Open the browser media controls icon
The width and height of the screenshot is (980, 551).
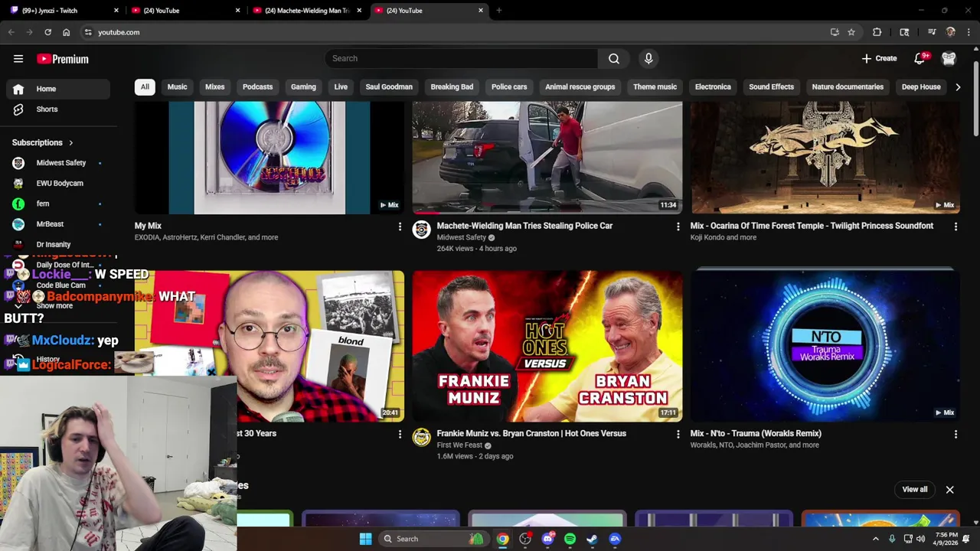[x=932, y=32]
